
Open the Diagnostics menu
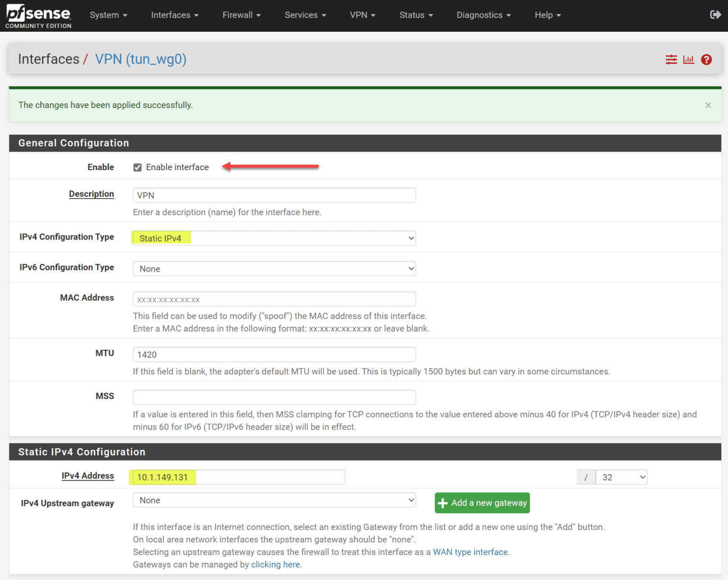(x=483, y=15)
